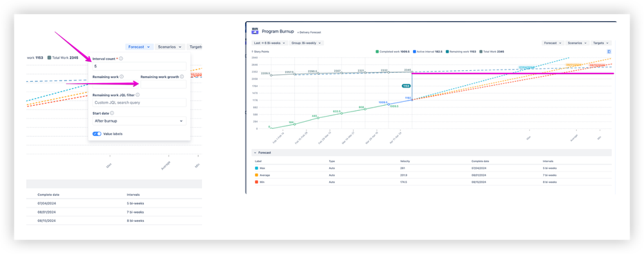Click the Max color swatch in table
Screen dimensions: 644x254
point(257,168)
